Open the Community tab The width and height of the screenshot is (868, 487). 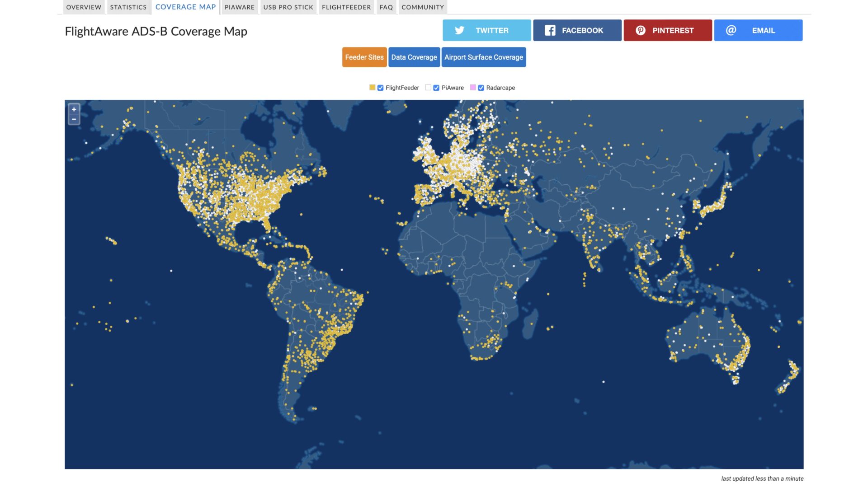(423, 7)
